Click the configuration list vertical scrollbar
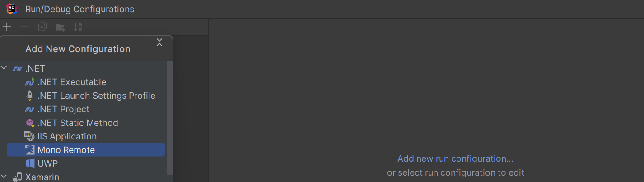The height and width of the screenshot is (182, 644). coord(169,119)
